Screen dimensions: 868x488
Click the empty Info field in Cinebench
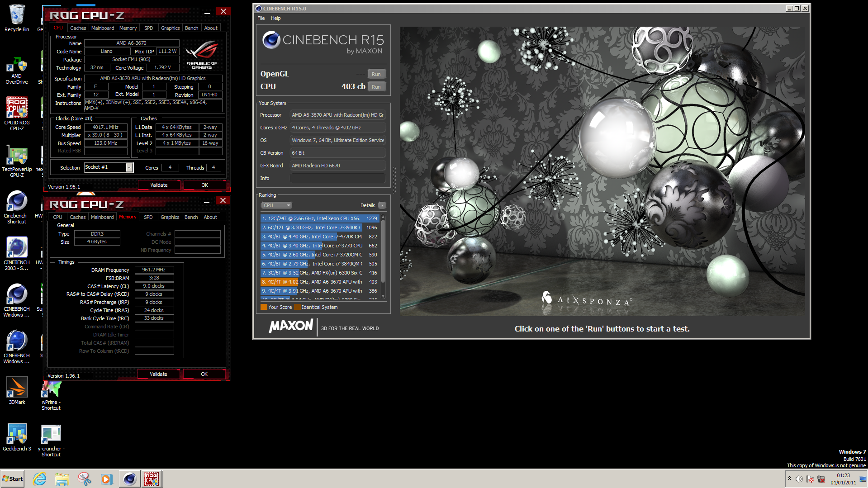[337, 178]
